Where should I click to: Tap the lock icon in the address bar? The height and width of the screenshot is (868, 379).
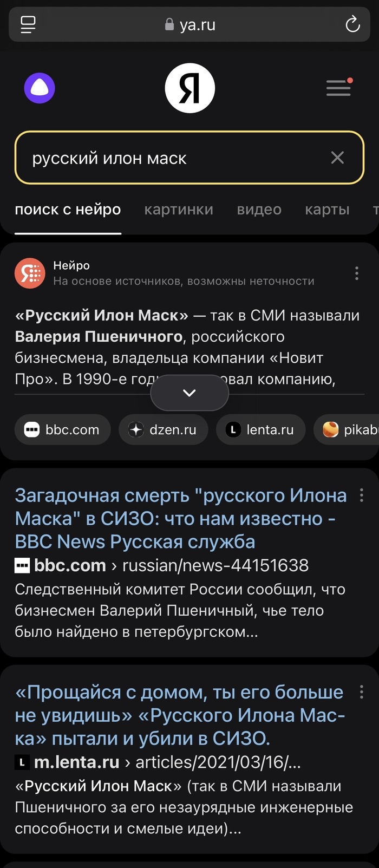coord(169,24)
